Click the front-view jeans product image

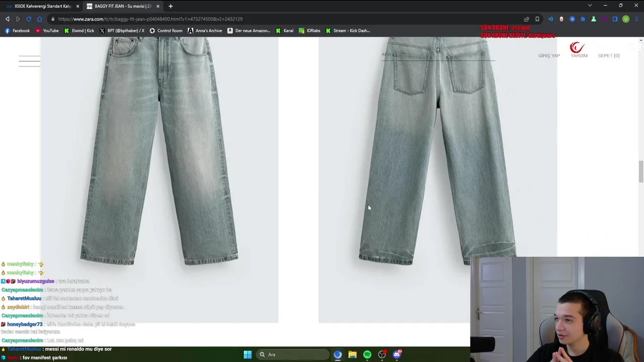pyautogui.click(x=159, y=180)
